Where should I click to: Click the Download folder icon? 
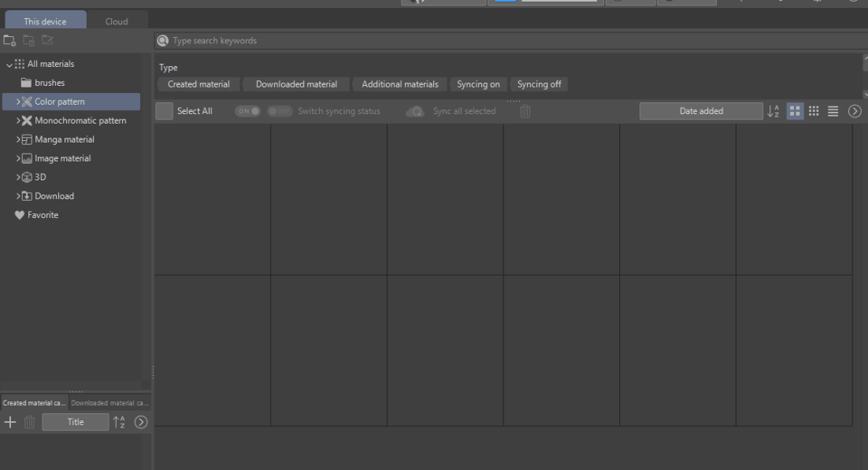coord(26,196)
